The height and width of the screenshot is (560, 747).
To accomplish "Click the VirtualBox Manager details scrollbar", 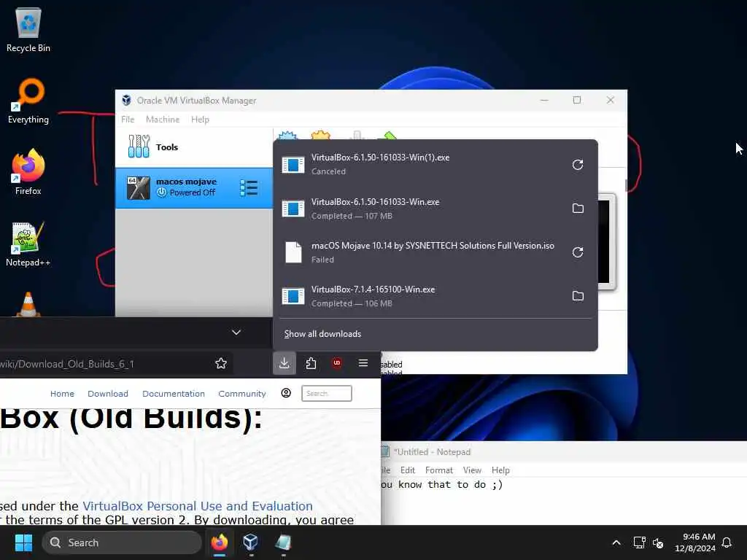I will (625, 185).
